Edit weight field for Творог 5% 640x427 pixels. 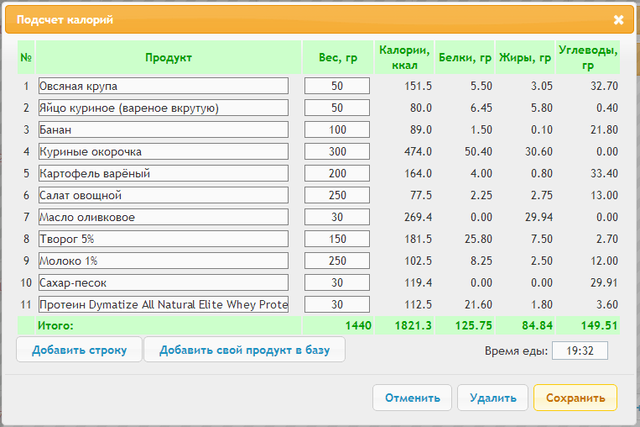[337, 239]
